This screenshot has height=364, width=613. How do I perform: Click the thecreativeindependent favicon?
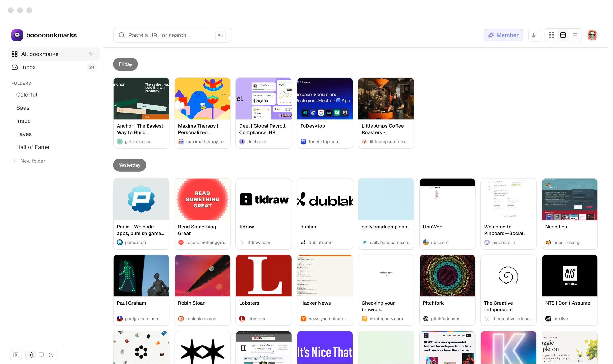pos(487,319)
